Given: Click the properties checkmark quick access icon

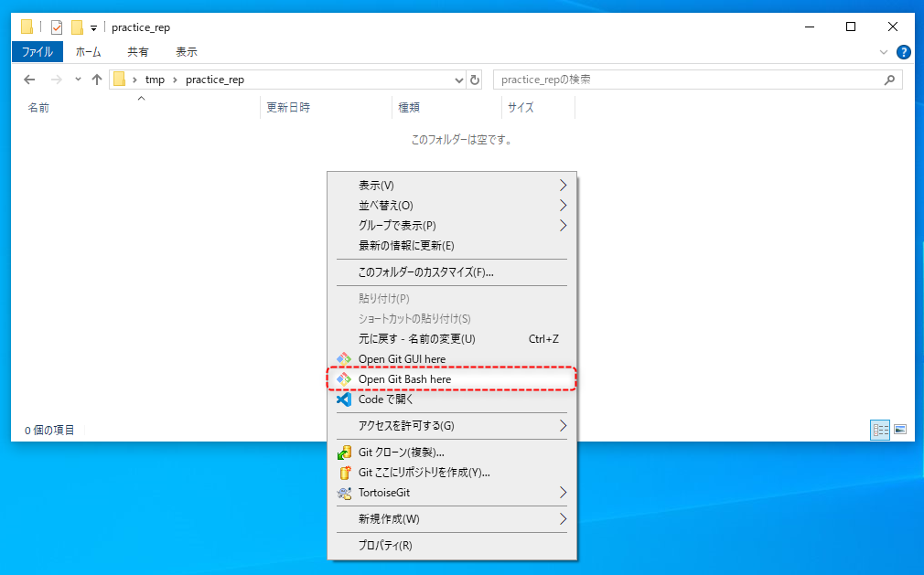Looking at the screenshot, I should coord(57,27).
